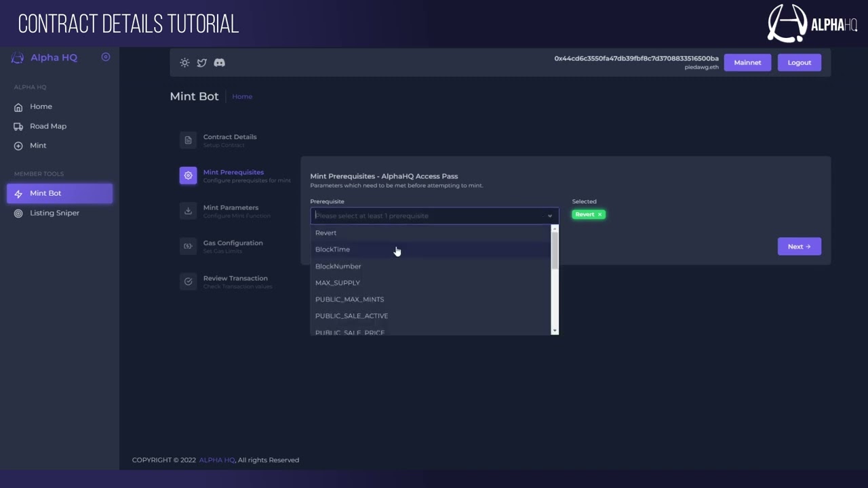Open the Discord icon in top bar
The image size is (868, 488).
(x=219, y=62)
